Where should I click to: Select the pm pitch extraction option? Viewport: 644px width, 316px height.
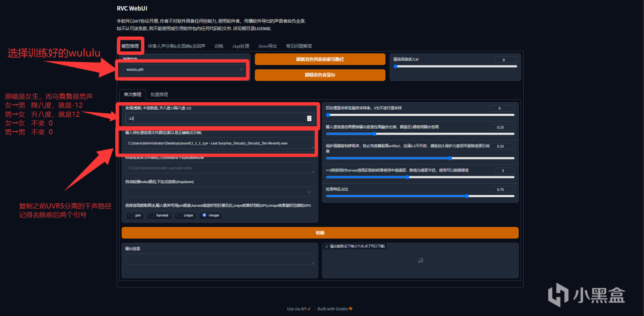point(134,215)
